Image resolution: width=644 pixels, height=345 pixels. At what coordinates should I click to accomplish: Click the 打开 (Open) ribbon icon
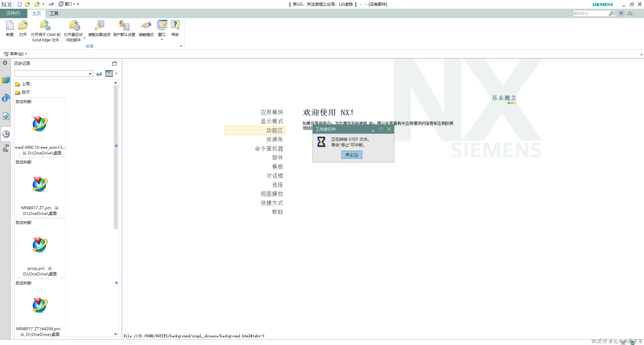coord(23,26)
